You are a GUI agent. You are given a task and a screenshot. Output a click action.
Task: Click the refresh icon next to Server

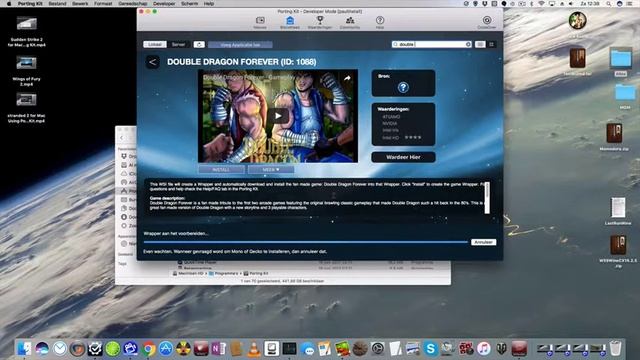click(x=199, y=44)
